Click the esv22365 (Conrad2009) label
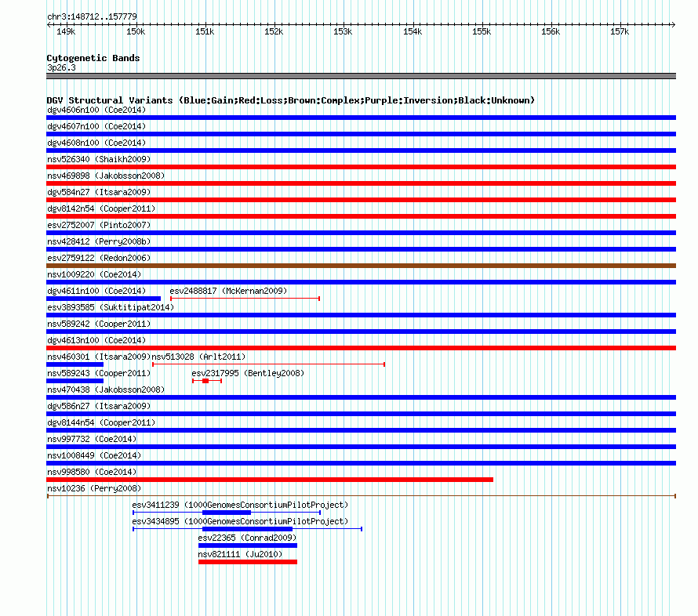 tap(247, 538)
